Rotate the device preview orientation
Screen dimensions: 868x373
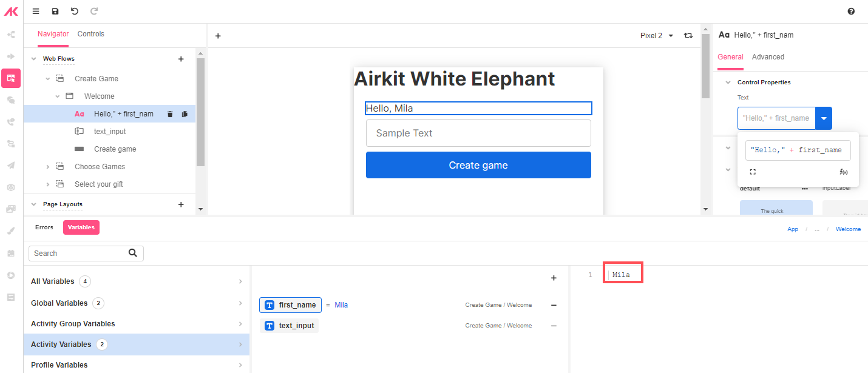tap(688, 36)
